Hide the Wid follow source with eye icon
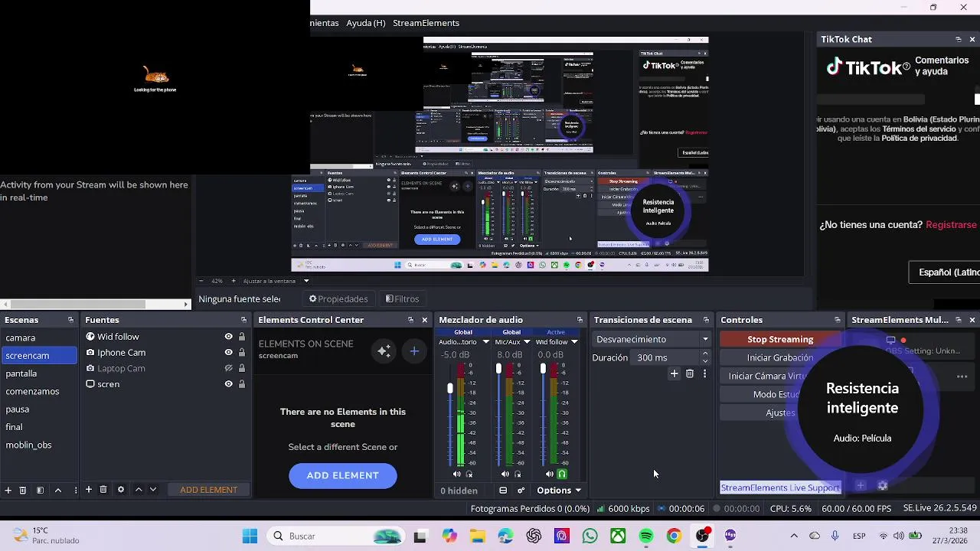 point(228,337)
